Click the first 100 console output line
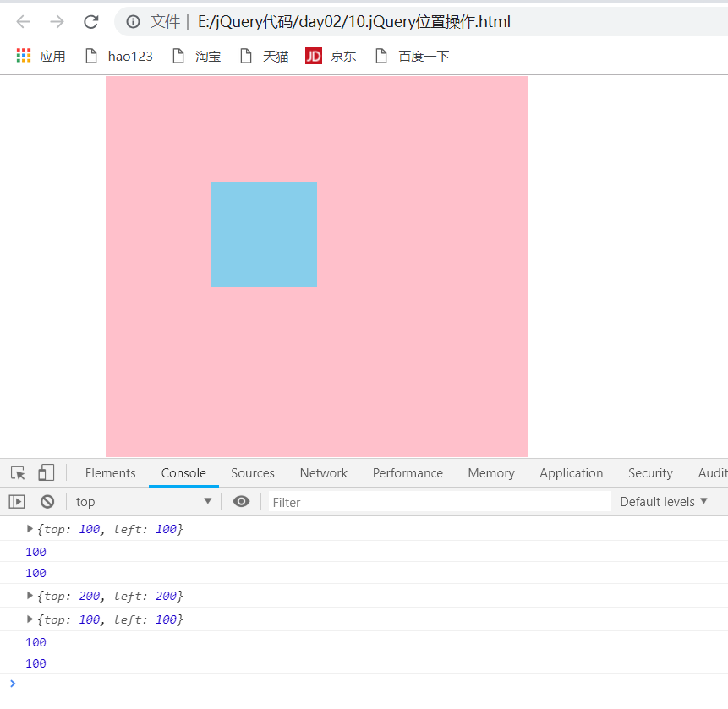 point(36,552)
